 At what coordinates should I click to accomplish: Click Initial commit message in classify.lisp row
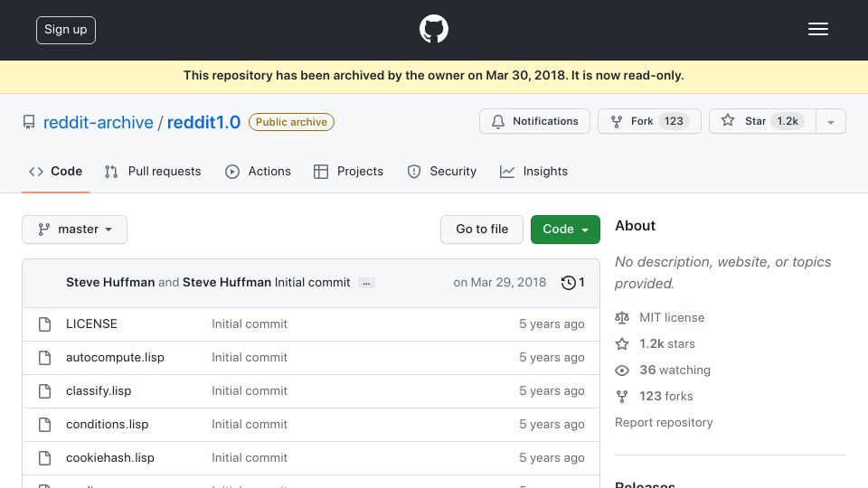tap(250, 391)
